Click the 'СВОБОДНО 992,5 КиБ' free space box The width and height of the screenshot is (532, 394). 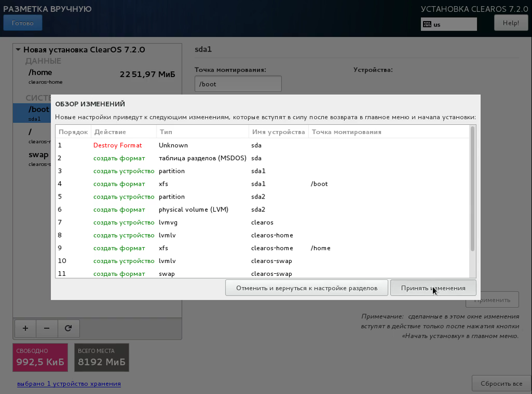[40, 357]
